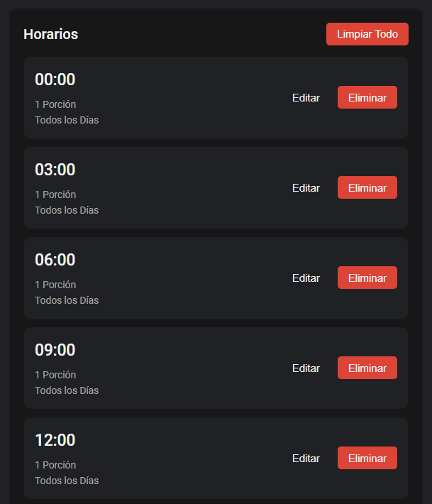Select the 06:00 schedule card time

coord(55,260)
